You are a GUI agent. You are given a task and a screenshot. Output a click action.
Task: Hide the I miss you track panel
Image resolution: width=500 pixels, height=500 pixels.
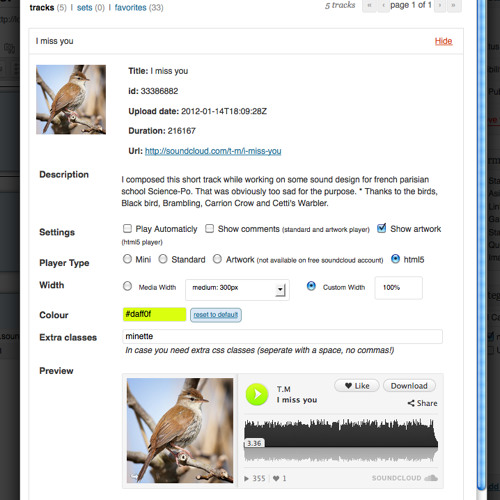click(443, 41)
